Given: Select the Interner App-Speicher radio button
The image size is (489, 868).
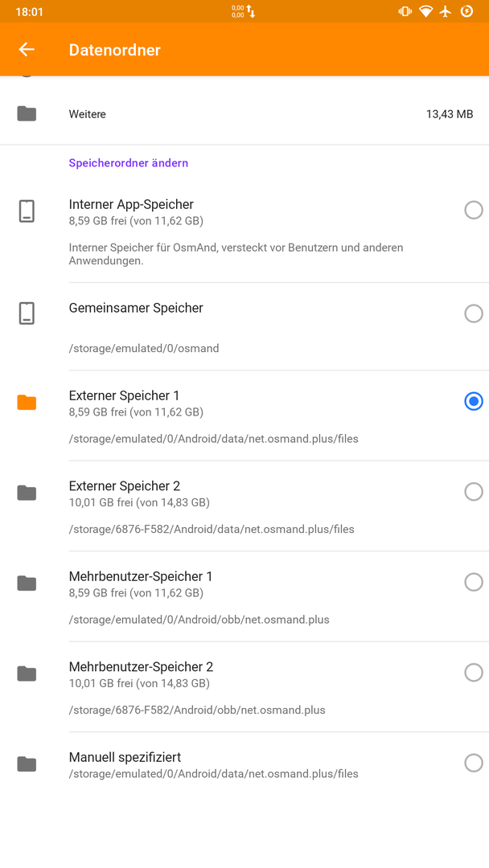Looking at the screenshot, I should click(474, 210).
